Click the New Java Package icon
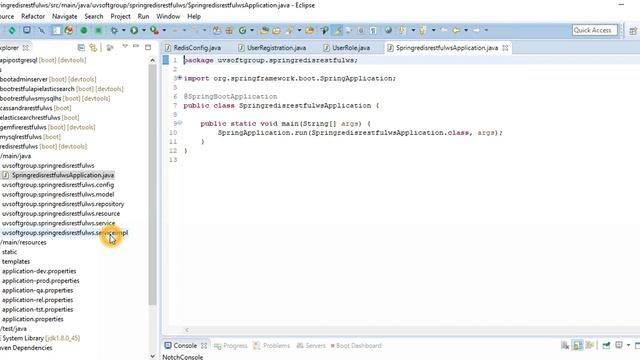 (229, 30)
